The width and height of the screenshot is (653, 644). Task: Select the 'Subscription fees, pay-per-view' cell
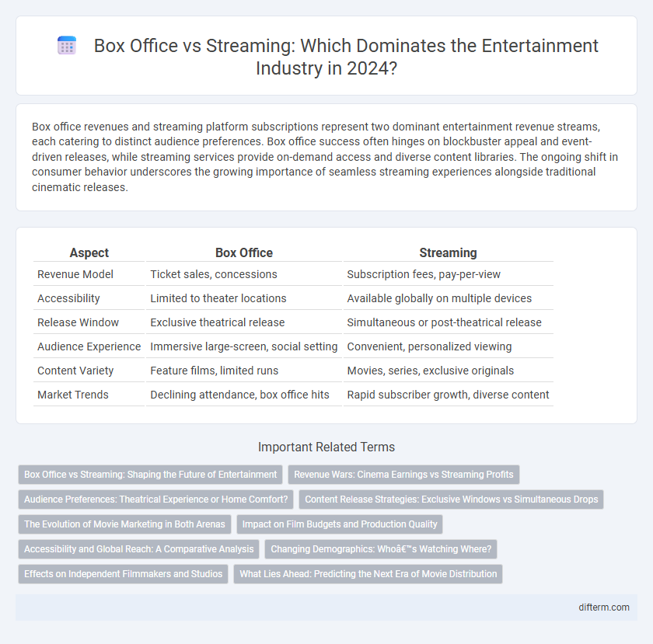coord(448,274)
